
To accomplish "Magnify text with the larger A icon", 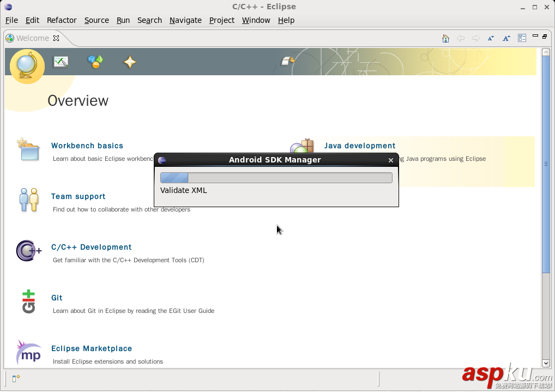I will pyautogui.click(x=505, y=38).
